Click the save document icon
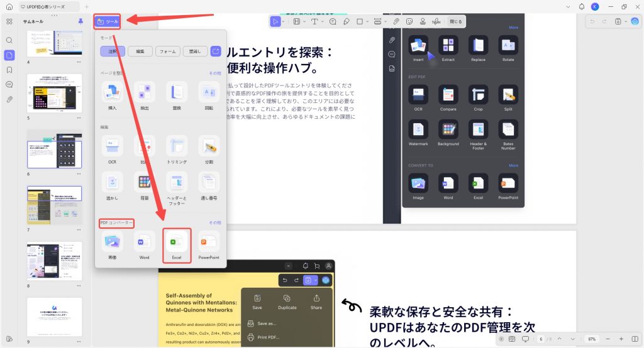Viewport: 644px width, 348px height. (x=618, y=21)
